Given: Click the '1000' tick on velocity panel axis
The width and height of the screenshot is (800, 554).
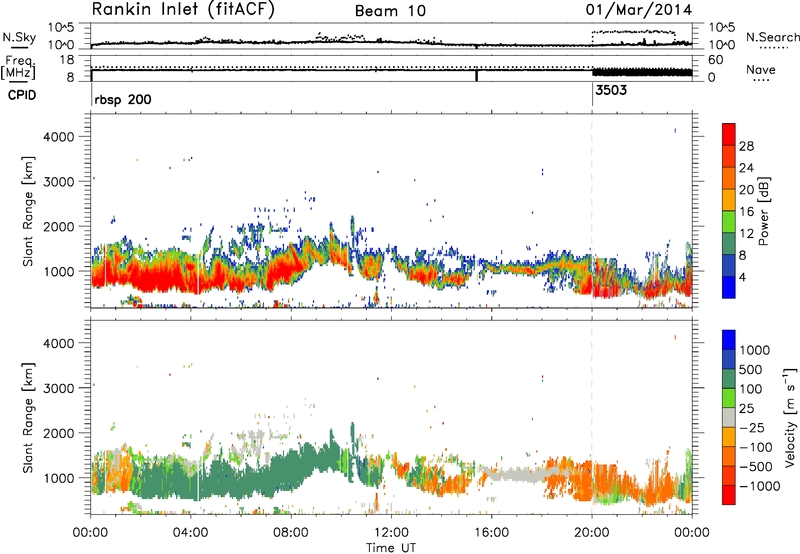Looking at the screenshot, I should point(59,478).
